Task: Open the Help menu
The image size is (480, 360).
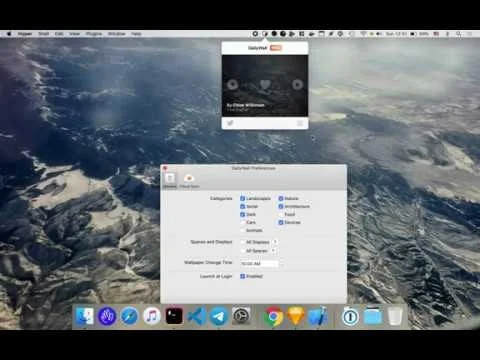Action: click(136, 34)
